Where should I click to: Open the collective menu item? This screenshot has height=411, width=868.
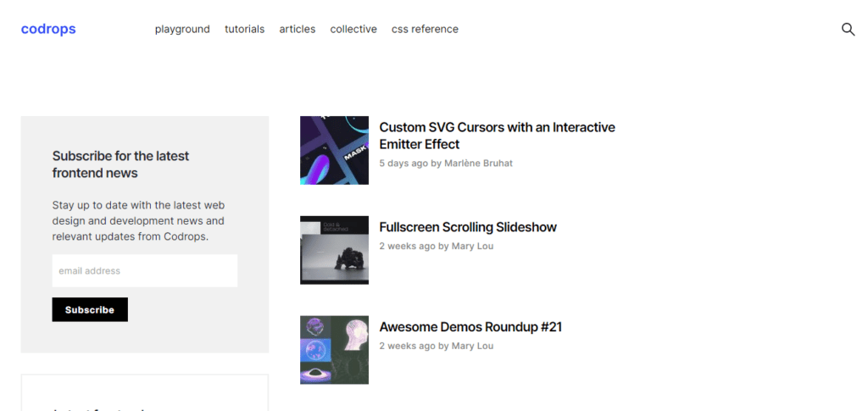pyautogui.click(x=353, y=29)
